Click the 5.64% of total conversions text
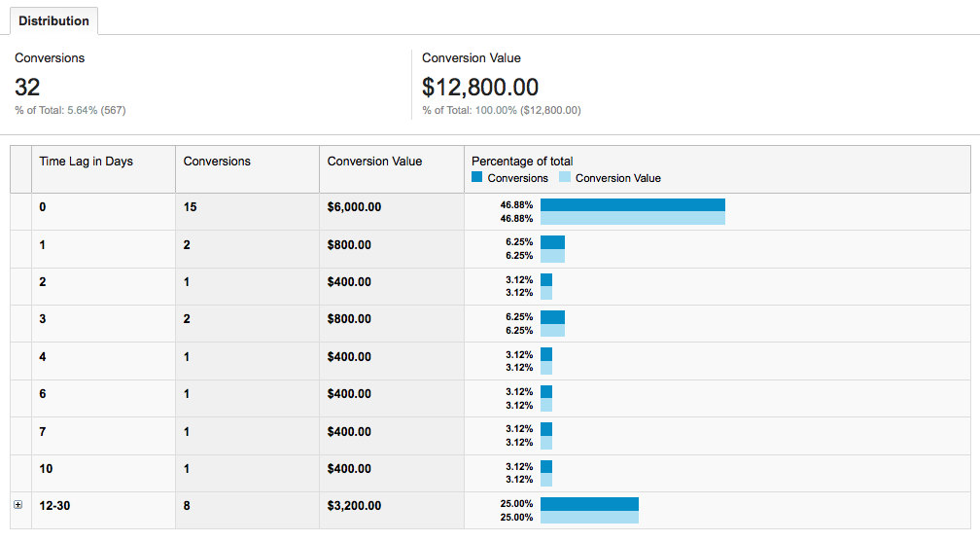The image size is (980, 542). click(x=83, y=110)
